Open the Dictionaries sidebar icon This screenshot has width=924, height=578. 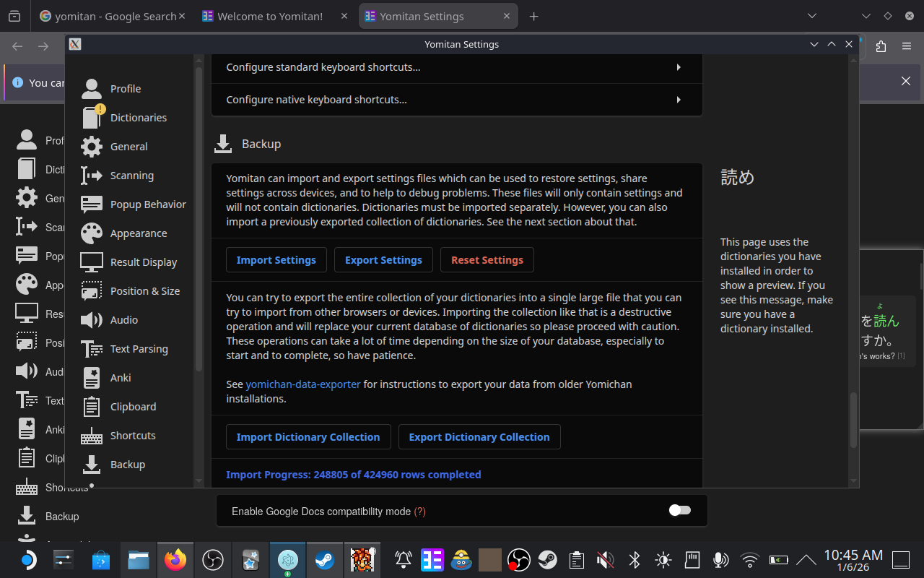[x=92, y=118]
